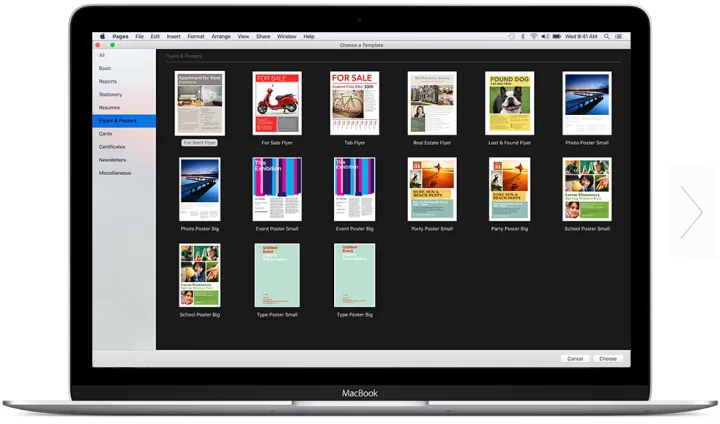Select the For Sale Flyer template
This screenshot has height=424, width=720.
[277, 103]
